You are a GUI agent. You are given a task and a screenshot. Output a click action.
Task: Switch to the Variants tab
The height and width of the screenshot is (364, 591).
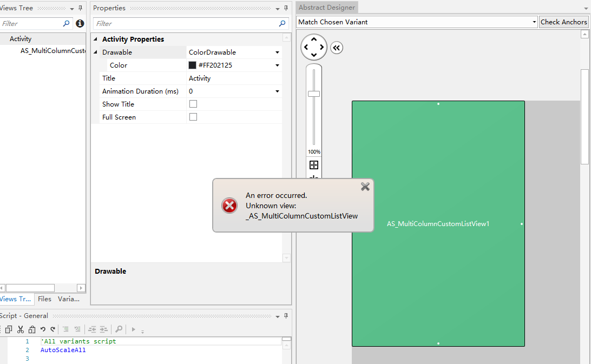pos(69,299)
